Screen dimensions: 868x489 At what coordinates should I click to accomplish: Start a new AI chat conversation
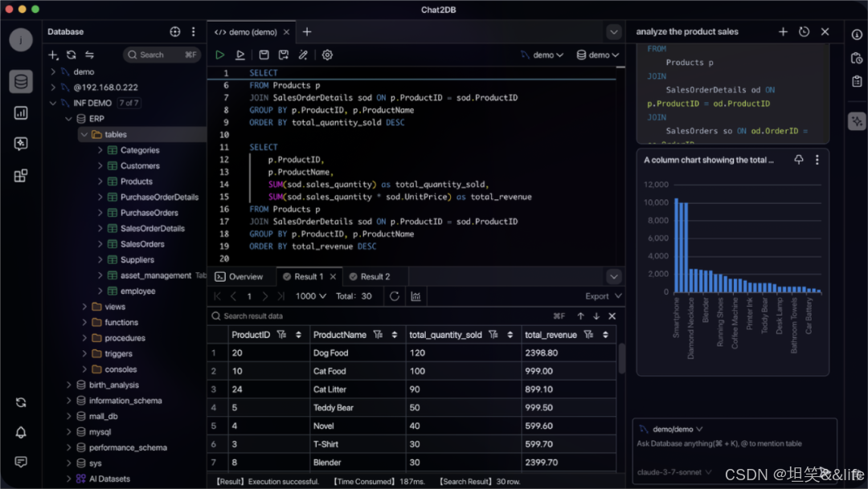point(783,31)
